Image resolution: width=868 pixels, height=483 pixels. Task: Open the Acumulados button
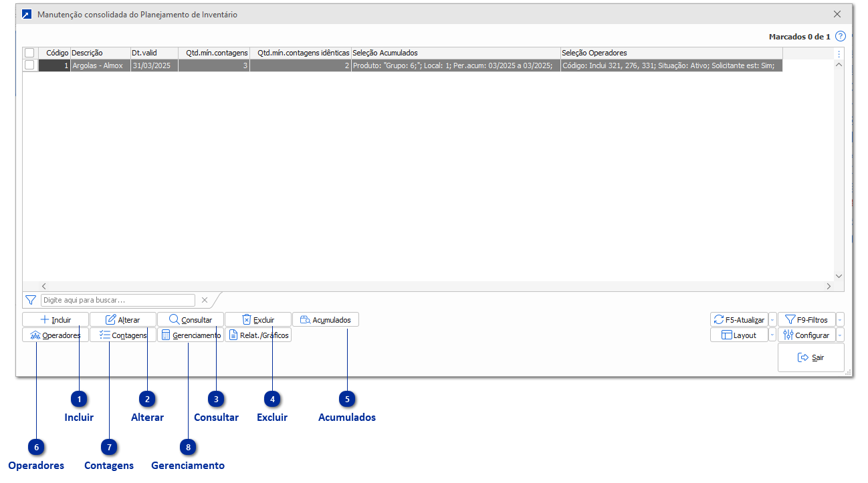point(326,319)
